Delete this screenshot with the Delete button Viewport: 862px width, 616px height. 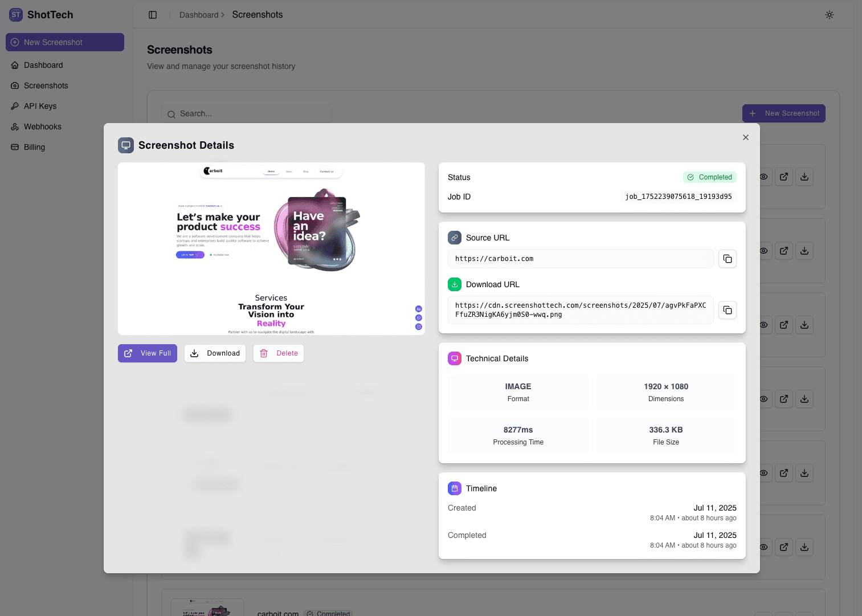coord(279,353)
